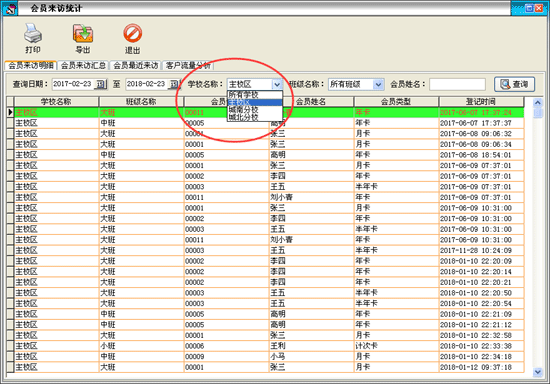The height and width of the screenshot is (384, 550).
Task: Expand the 班级名称 dropdown arrow
Action: (x=378, y=85)
